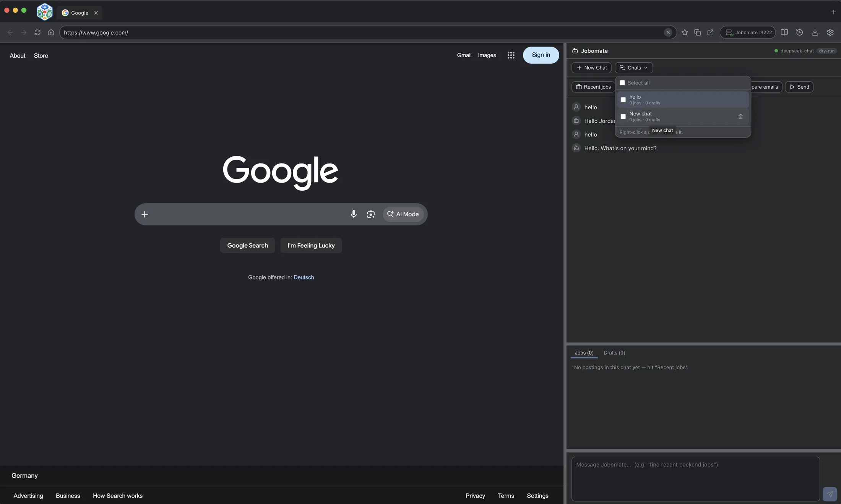Click the blue Sign in button
The image size is (841, 504).
[x=541, y=55]
